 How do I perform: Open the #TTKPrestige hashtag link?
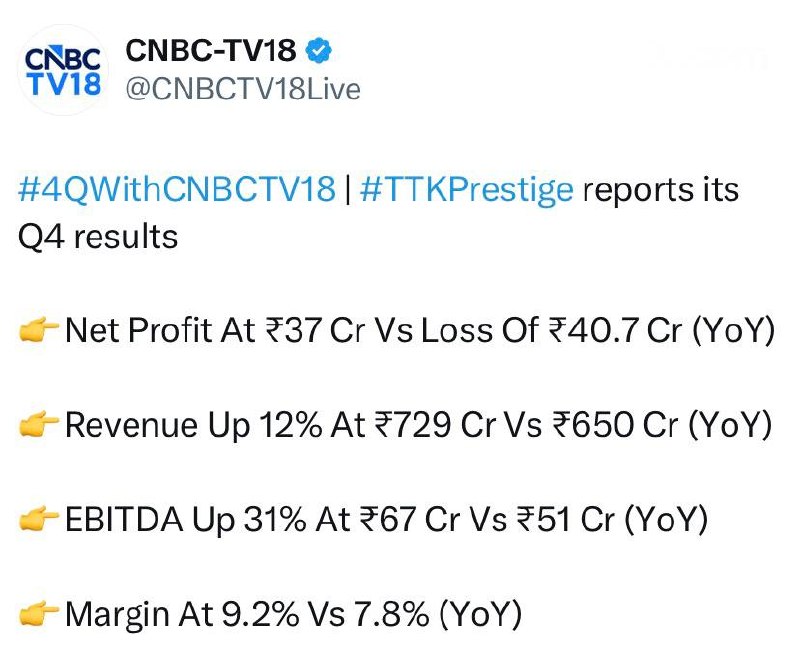click(x=467, y=190)
